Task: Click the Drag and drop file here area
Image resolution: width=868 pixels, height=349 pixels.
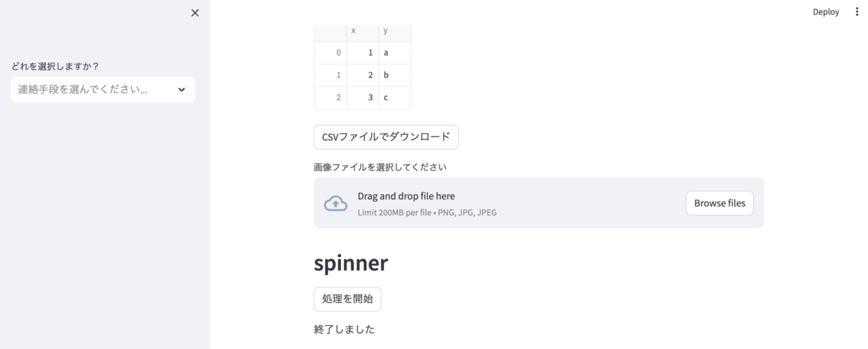Action: click(406, 196)
